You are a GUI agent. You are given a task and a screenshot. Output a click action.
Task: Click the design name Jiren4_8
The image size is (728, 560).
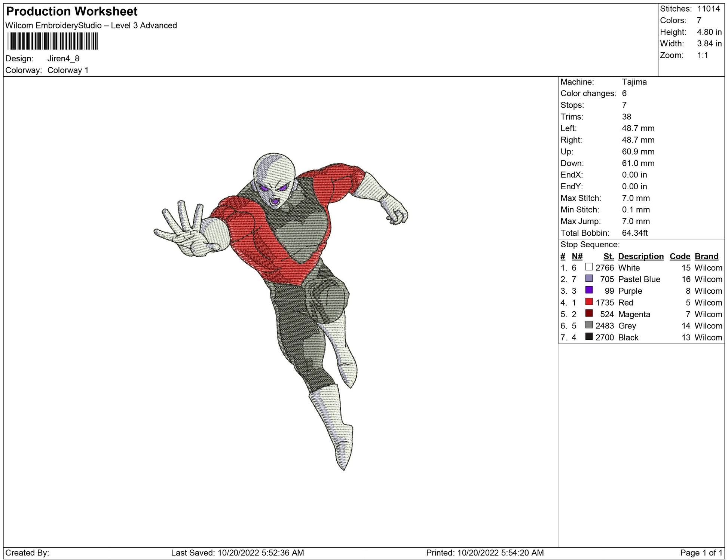tap(63, 59)
